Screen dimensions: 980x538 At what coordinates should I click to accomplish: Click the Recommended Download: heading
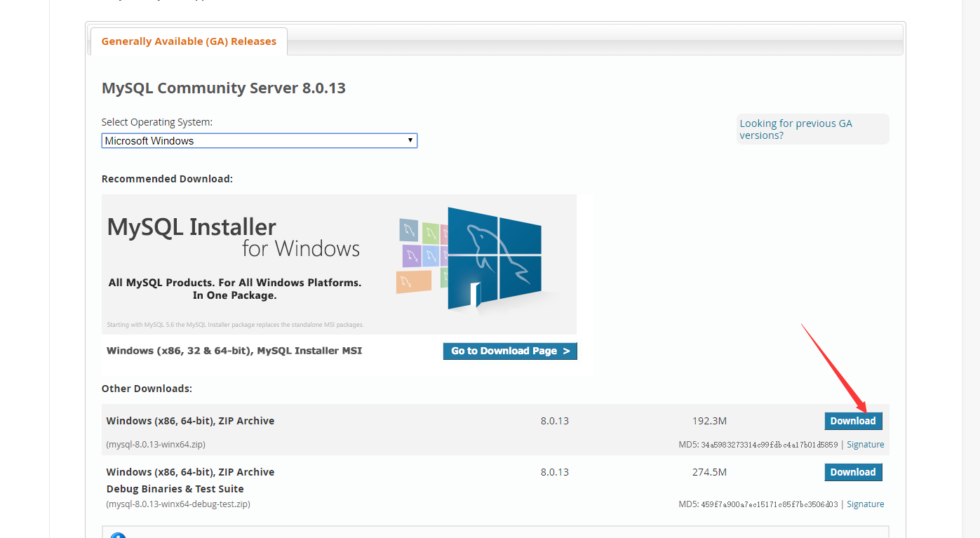167,179
